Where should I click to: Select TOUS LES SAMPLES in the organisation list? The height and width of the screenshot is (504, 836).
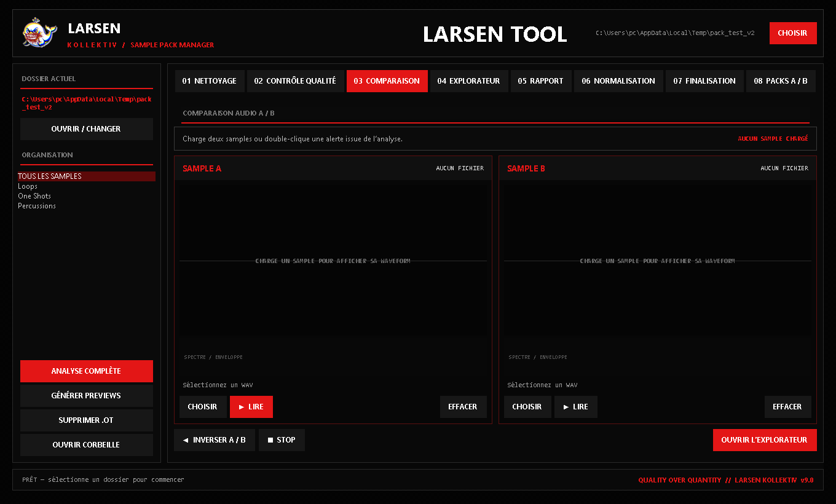coord(87,176)
